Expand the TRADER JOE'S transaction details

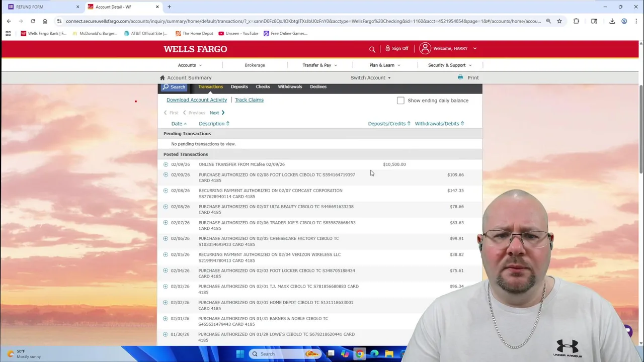tap(166, 223)
